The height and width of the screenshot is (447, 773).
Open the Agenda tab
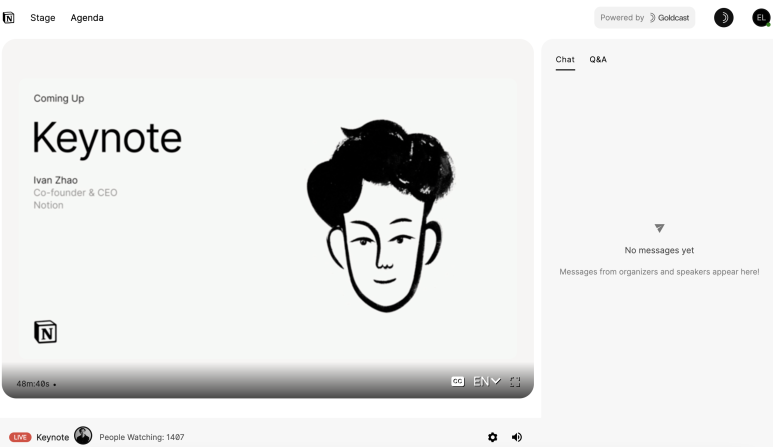pyautogui.click(x=87, y=18)
